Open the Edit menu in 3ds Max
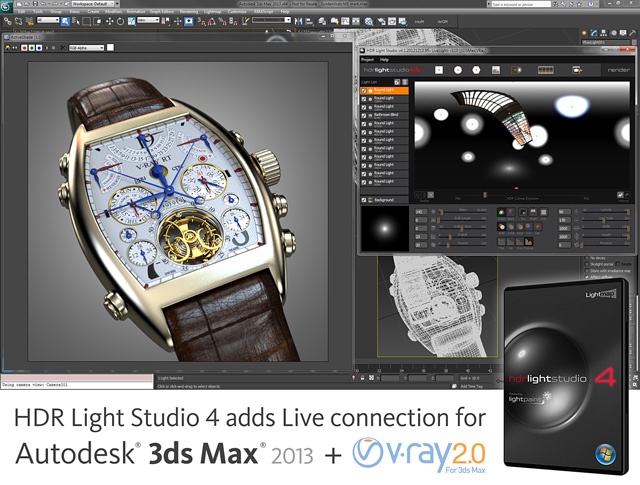 [21, 12]
